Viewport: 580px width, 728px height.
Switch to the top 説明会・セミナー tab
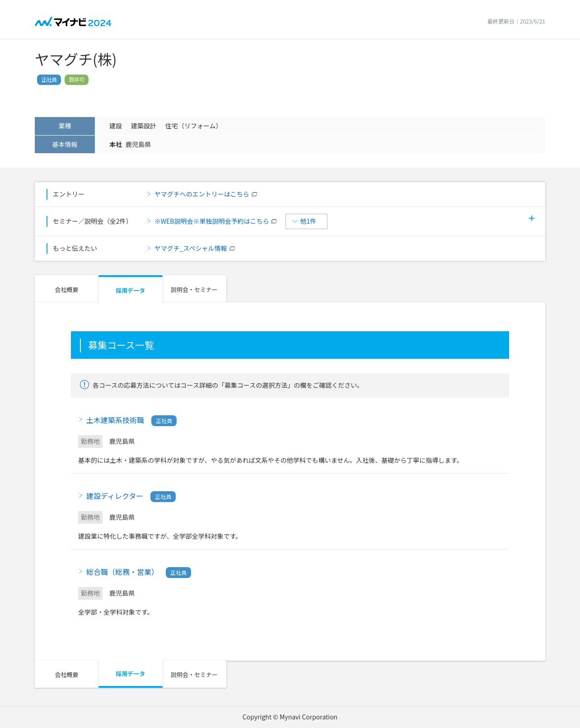[194, 289]
